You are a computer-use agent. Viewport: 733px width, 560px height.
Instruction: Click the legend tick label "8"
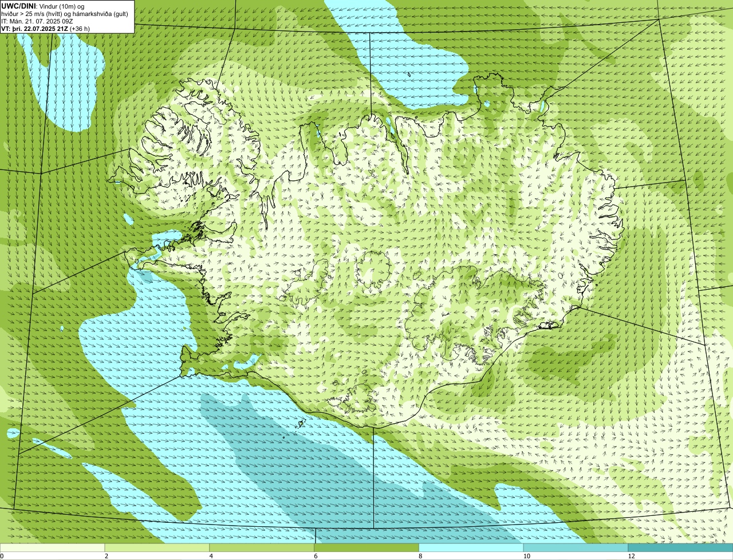coord(420,556)
